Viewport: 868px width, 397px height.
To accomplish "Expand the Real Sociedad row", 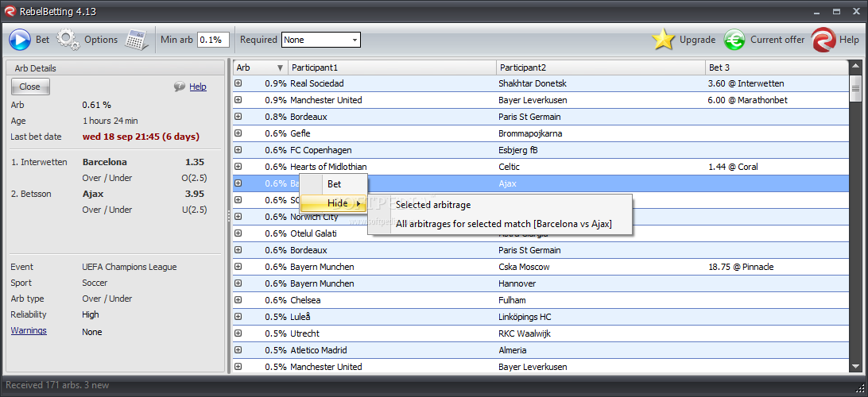I will pyautogui.click(x=238, y=83).
